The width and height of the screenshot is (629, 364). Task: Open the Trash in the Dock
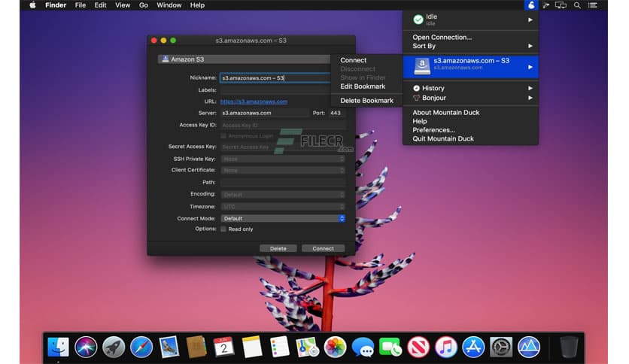[568, 347]
